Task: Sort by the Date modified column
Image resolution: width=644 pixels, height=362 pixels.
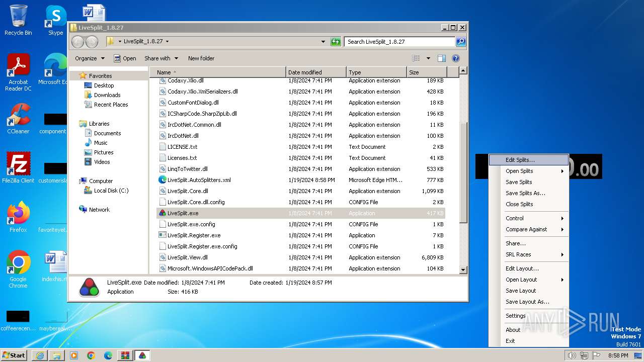Action: (x=316, y=72)
